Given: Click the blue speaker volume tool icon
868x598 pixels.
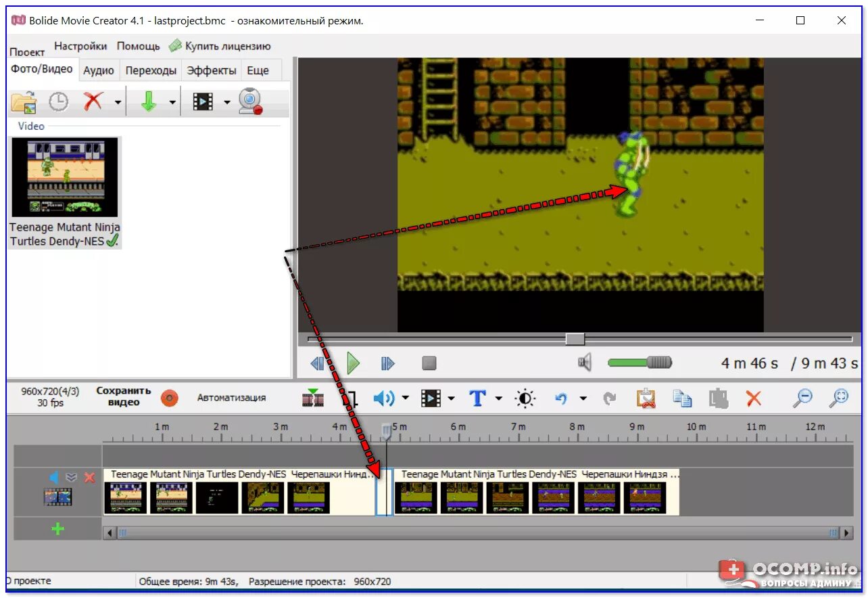Looking at the screenshot, I should [383, 398].
